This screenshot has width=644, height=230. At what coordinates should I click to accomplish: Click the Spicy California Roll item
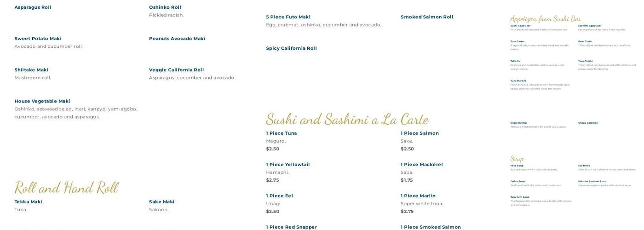pyautogui.click(x=291, y=48)
